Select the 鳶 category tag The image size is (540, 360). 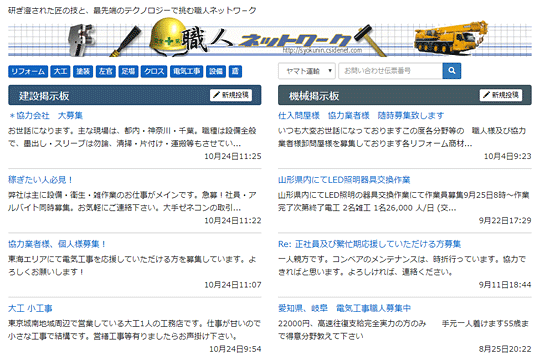click(235, 71)
